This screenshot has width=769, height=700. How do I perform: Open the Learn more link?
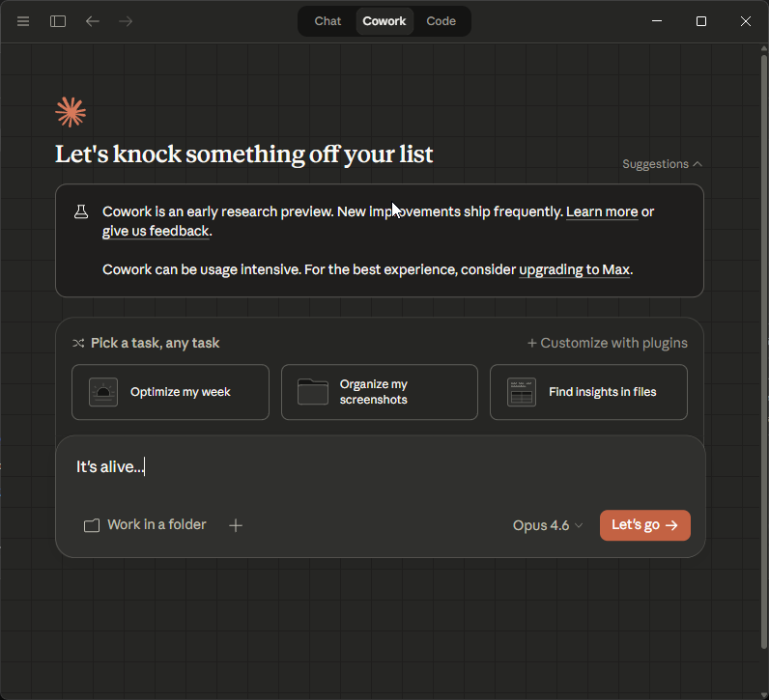coord(602,211)
